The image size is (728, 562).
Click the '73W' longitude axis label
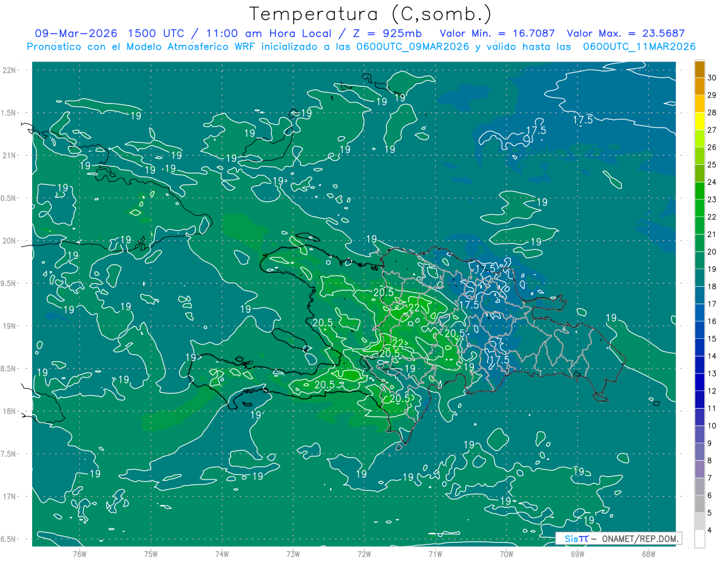pyautogui.click(x=293, y=554)
